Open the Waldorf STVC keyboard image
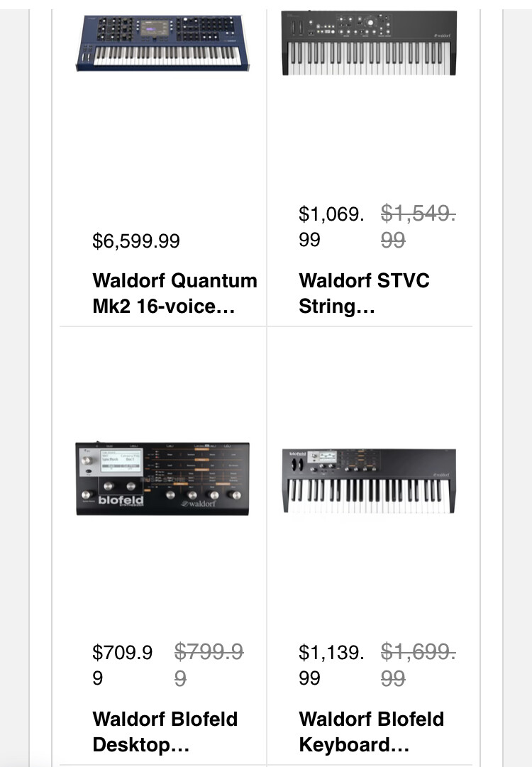Screen dimensions: 532x767 point(369,43)
